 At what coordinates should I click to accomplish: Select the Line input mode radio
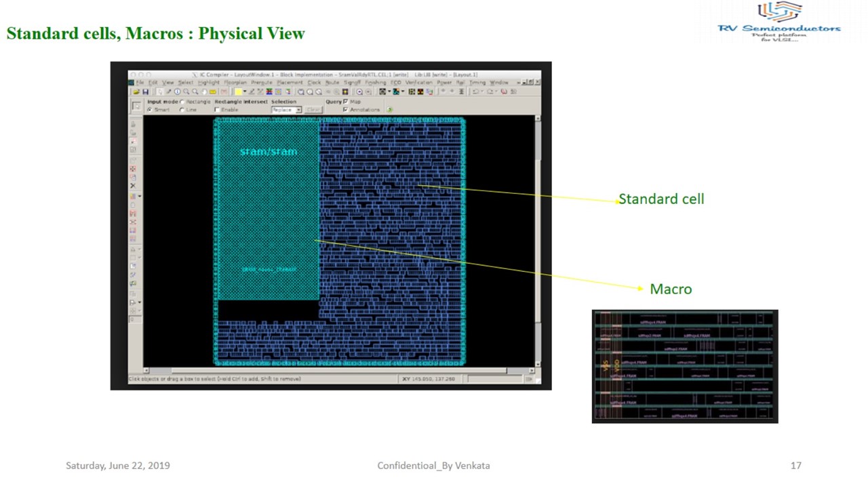pos(182,110)
